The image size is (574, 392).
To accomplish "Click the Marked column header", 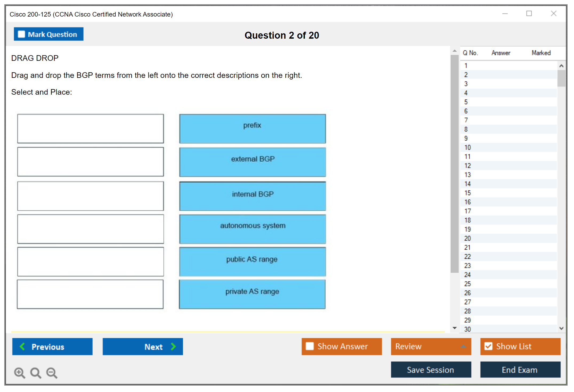I will (x=541, y=53).
